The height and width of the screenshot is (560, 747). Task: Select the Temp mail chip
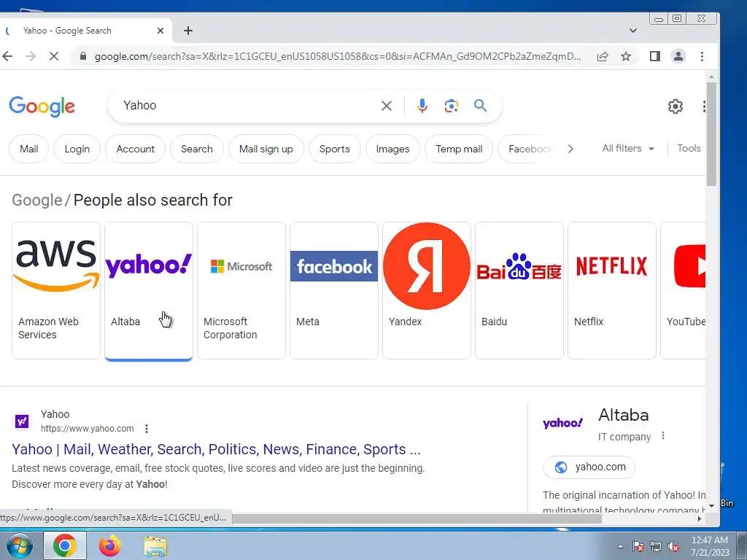tap(459, 149)
